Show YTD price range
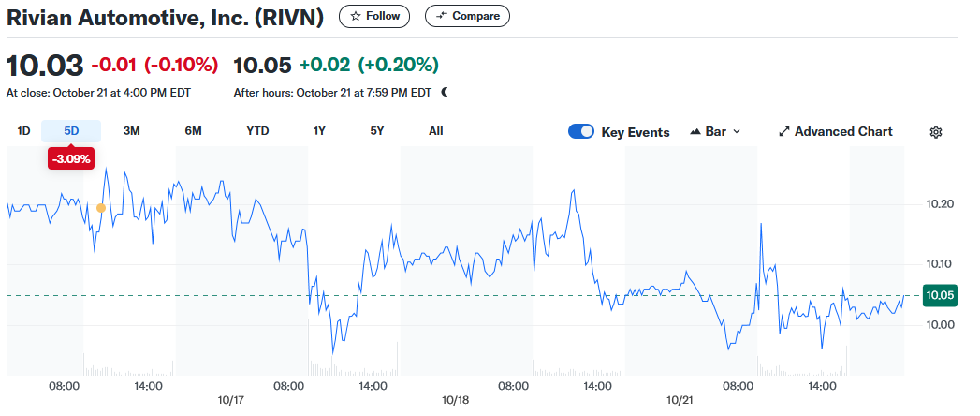Viewport: 980px width, 416px height. pyautogui.click(x=257, y=131)
